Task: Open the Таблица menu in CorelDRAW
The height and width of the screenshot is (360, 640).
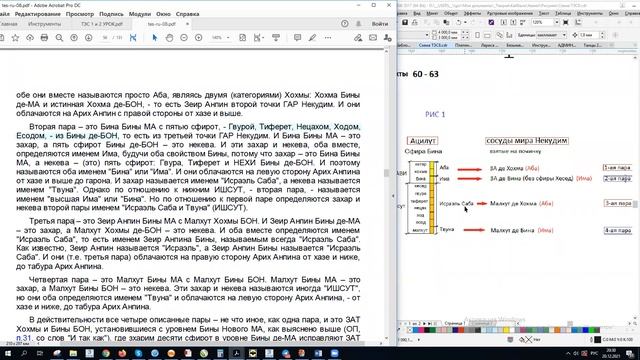Action: pyautogui.click(x=563, y=13)
